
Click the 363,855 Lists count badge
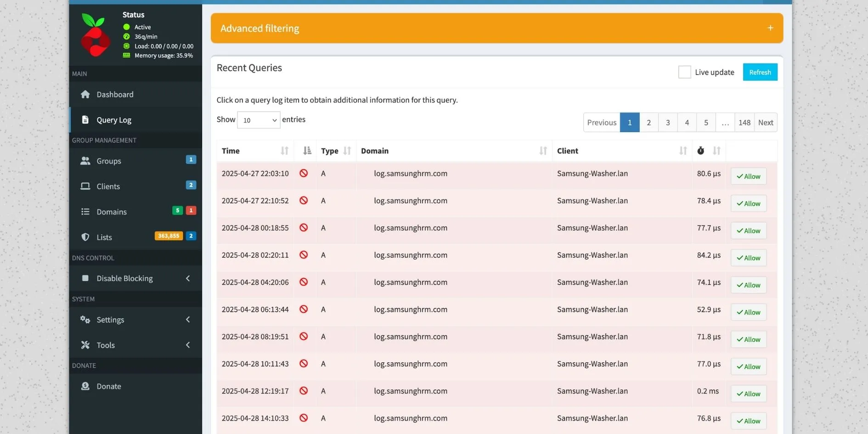169,236
